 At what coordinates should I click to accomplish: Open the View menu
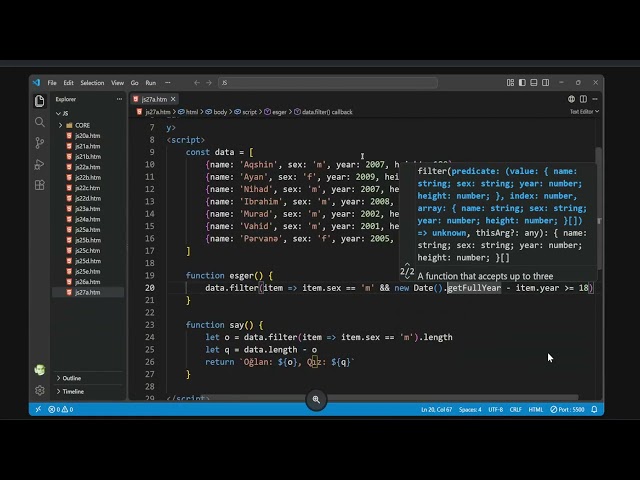[x=118, y=83]
